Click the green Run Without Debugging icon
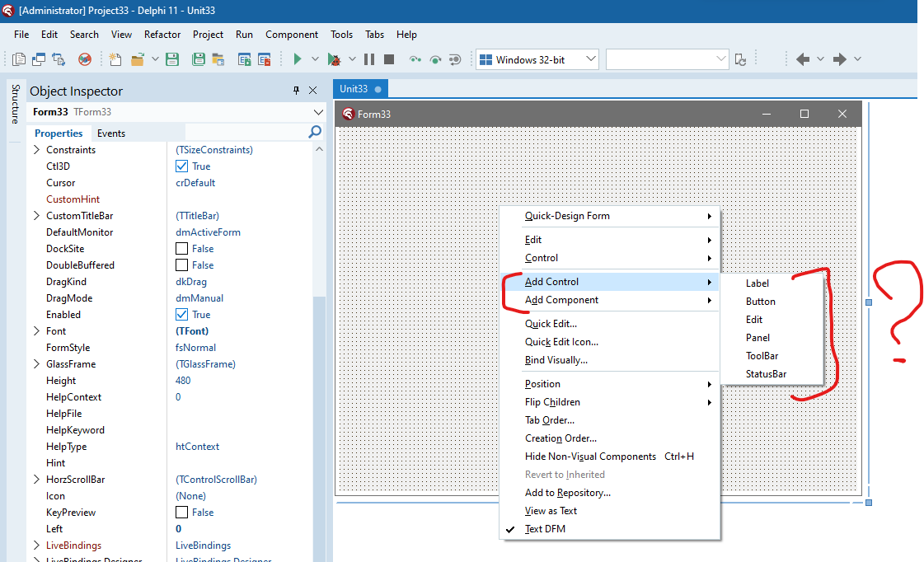 [298, 59]
